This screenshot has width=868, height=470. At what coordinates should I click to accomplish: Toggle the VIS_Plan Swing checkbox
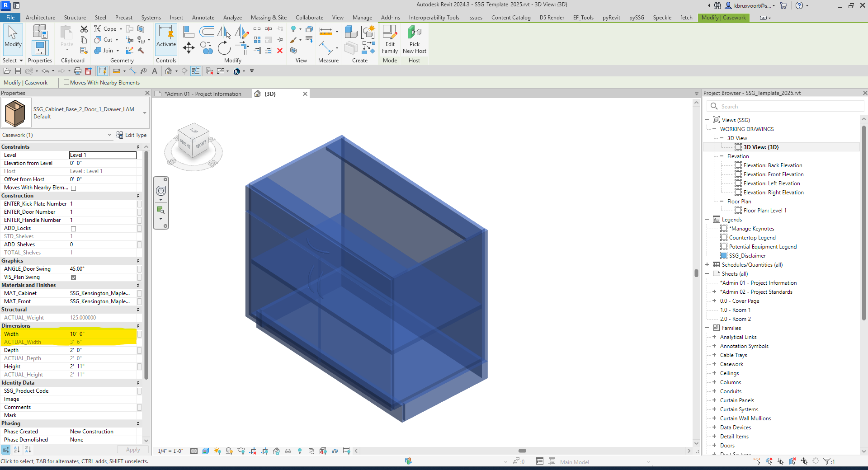tap(74, 277)
